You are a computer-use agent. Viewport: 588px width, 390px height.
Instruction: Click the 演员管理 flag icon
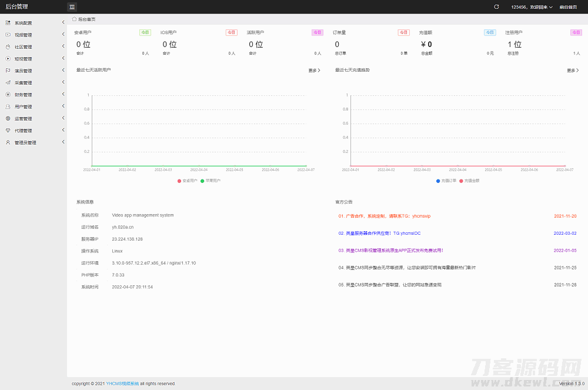pos(8,71)
